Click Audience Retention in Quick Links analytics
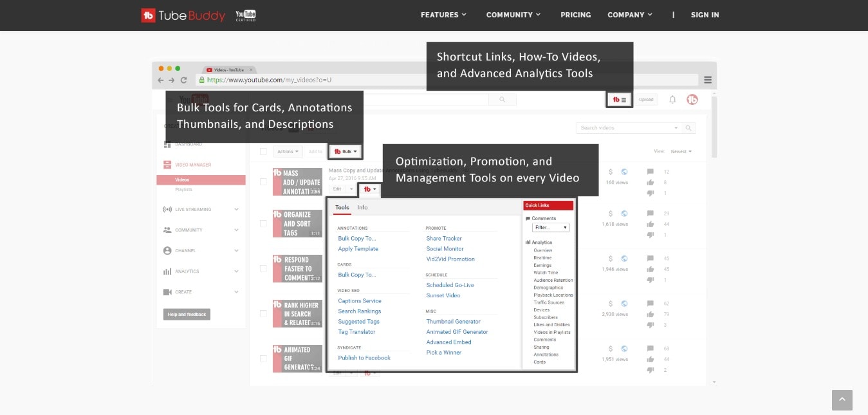The width and height of the screenshot is (868, 415). coord(553,281)
